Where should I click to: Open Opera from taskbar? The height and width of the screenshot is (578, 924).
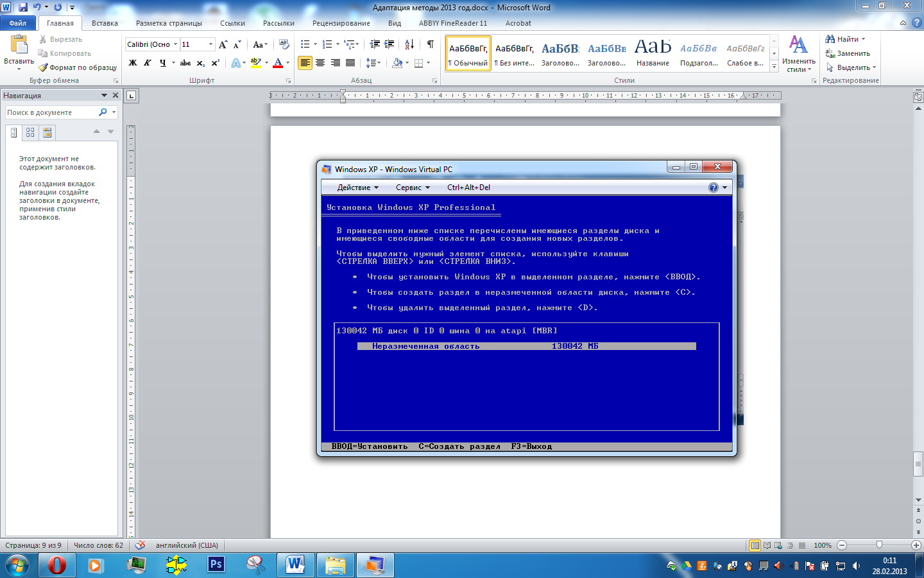click(x=57, y=565)
